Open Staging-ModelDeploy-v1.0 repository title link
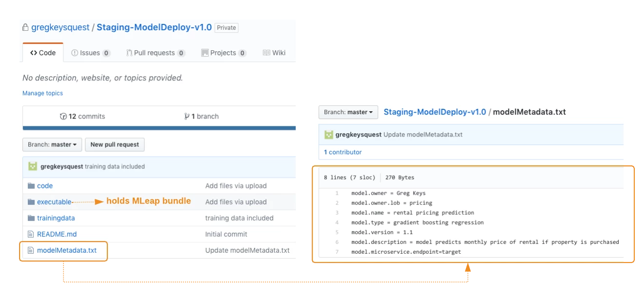Image resolution: width=644 pixels, height=302 pixels. 154,27
